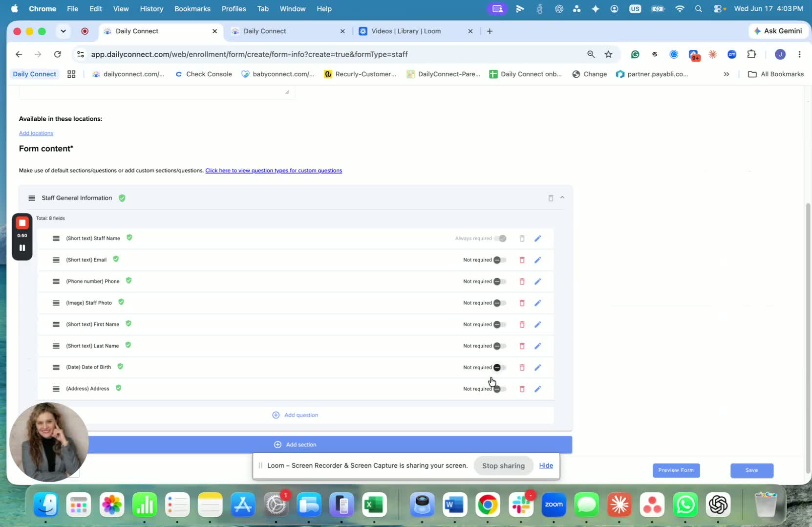
Task: Edit the Staff Photo field
Action: click(x=537, y=303)
